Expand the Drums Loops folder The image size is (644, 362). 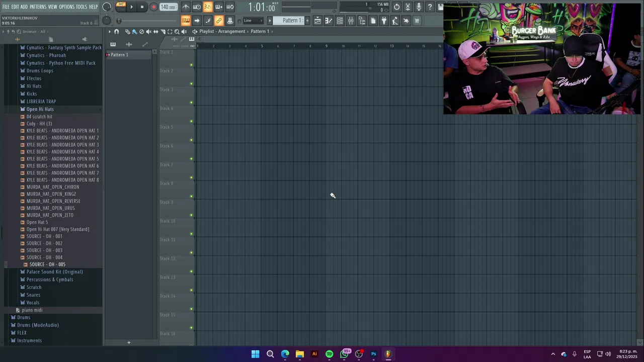[40, 70]
